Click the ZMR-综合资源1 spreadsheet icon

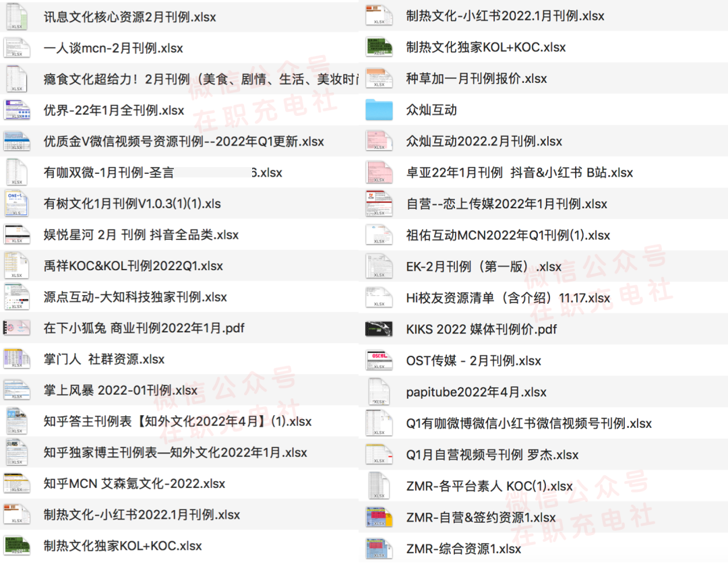click(379, 549)
